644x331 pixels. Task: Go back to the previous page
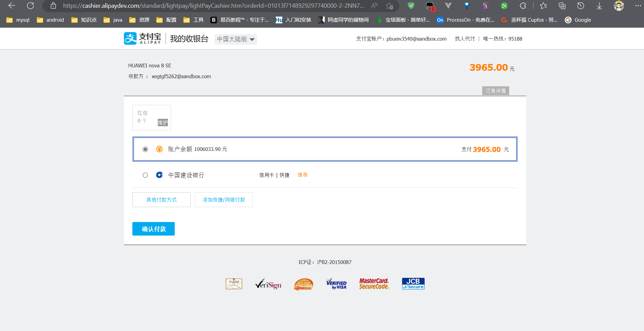[12, 6]
